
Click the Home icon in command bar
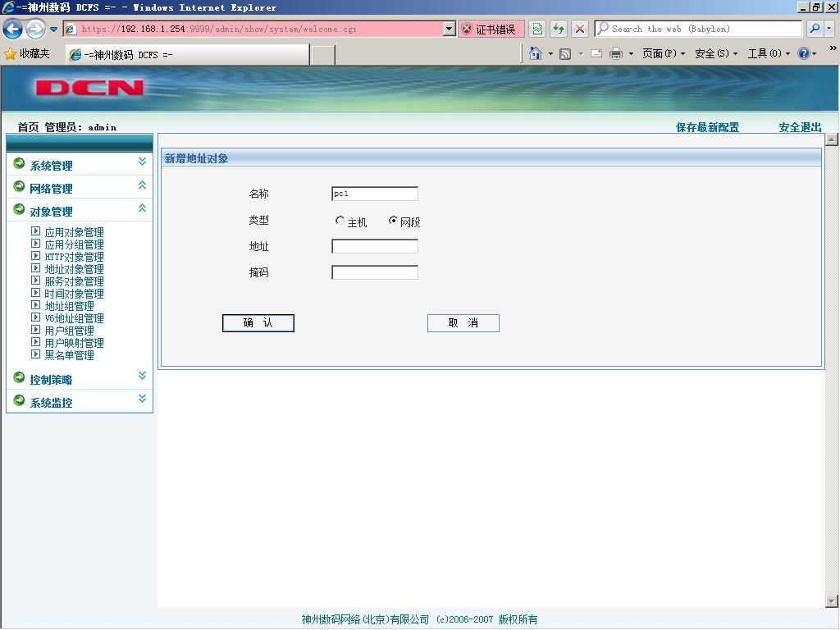[535, 53]
